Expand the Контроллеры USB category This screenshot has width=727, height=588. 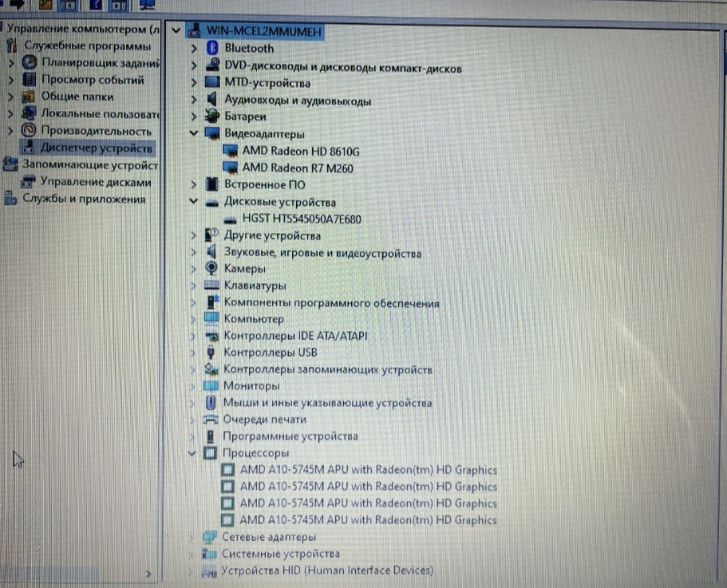192,353
